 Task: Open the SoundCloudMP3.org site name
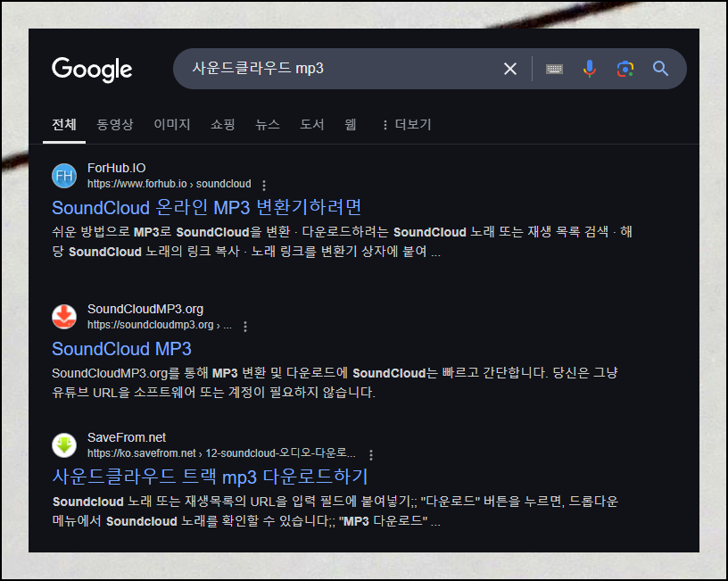pos(145,310)
